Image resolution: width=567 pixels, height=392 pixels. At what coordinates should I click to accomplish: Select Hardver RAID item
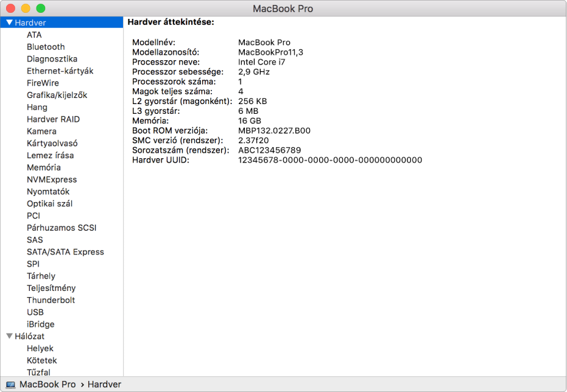[x=53, y=119]
